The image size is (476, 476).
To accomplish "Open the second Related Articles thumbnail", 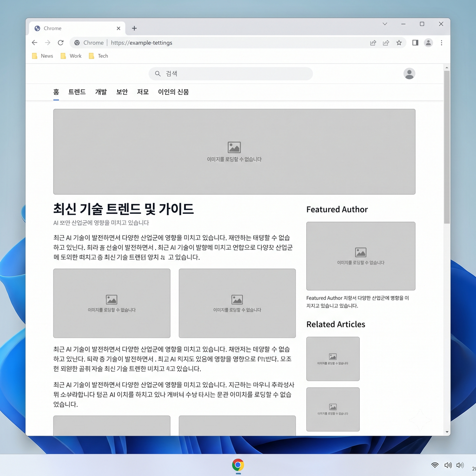I will 333,409.
